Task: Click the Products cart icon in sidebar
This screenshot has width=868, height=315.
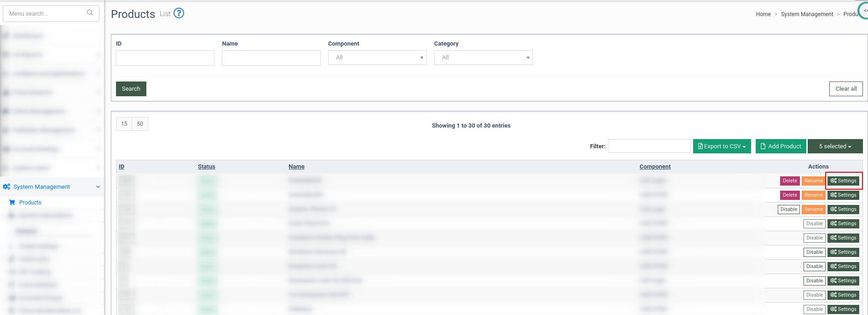Action: tap(12, 203)
